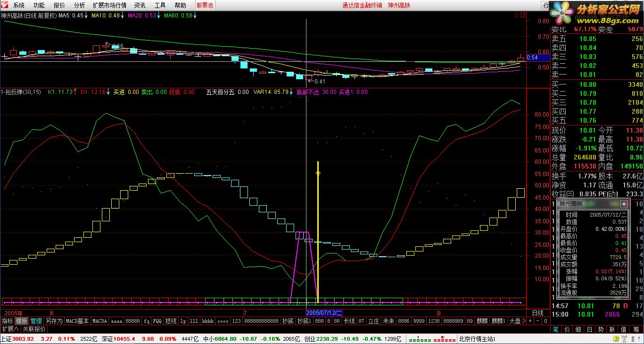Select the 长线 indicator tab

tap(349, 321)
